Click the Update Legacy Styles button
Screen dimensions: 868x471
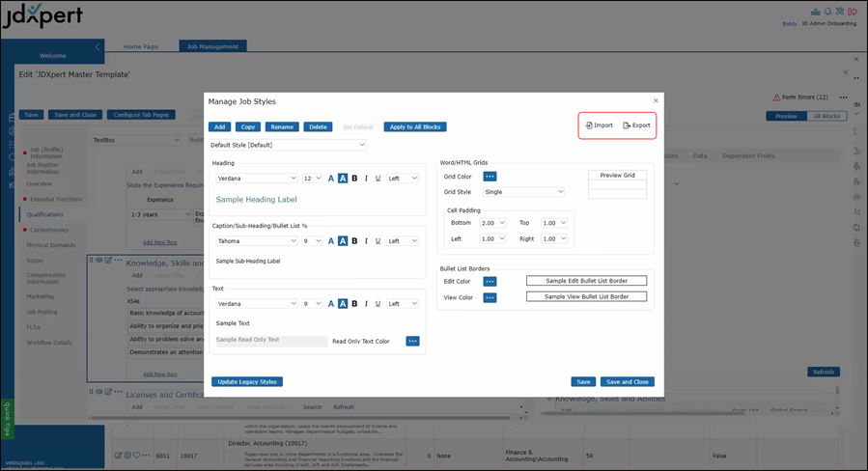(247, 381)
